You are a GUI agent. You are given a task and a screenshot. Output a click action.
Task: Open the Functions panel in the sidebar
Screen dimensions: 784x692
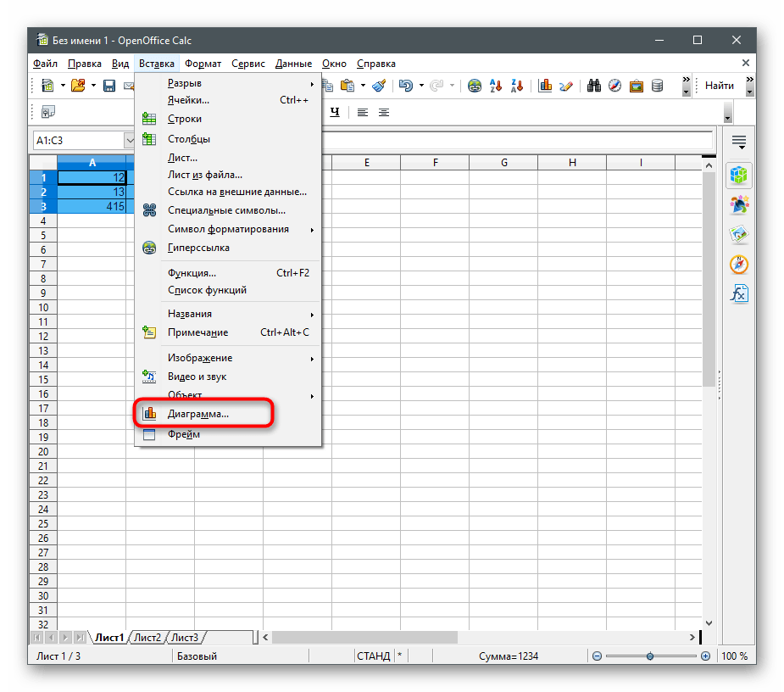point(739,294)
